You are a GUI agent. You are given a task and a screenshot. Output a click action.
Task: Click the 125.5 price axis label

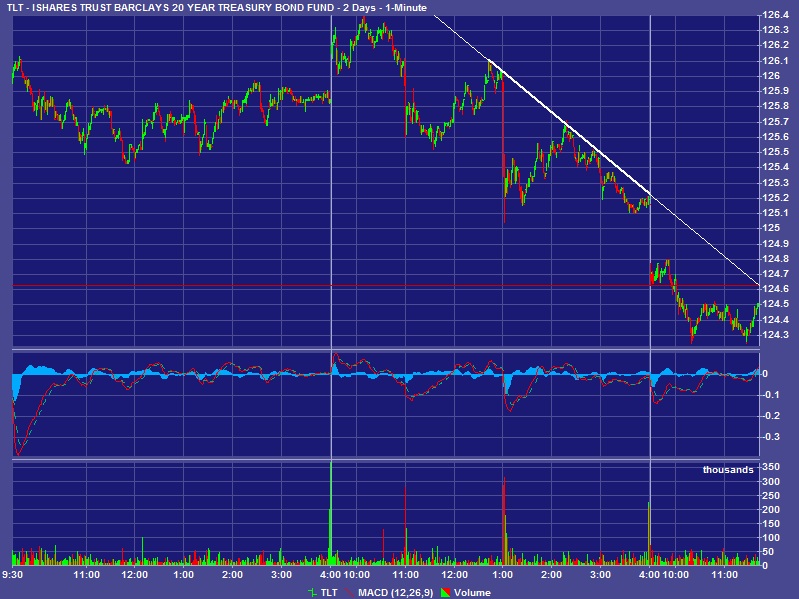point(775,152)
